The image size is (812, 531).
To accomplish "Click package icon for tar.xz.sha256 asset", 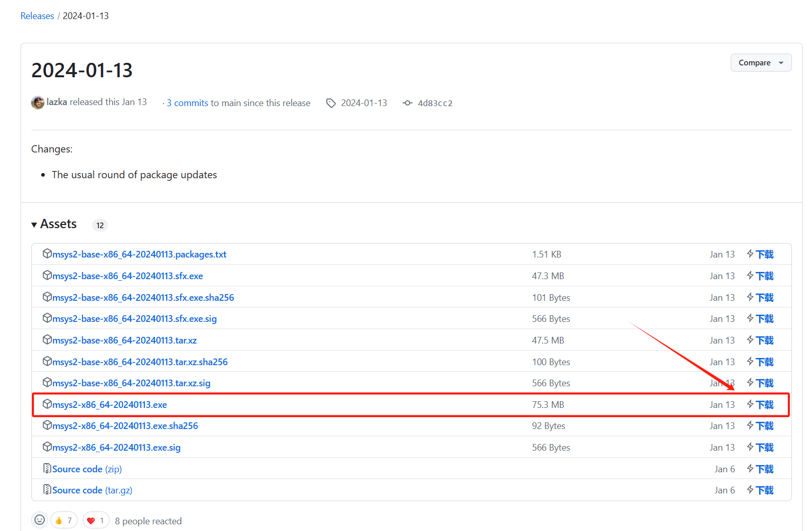I will [47, 361].
